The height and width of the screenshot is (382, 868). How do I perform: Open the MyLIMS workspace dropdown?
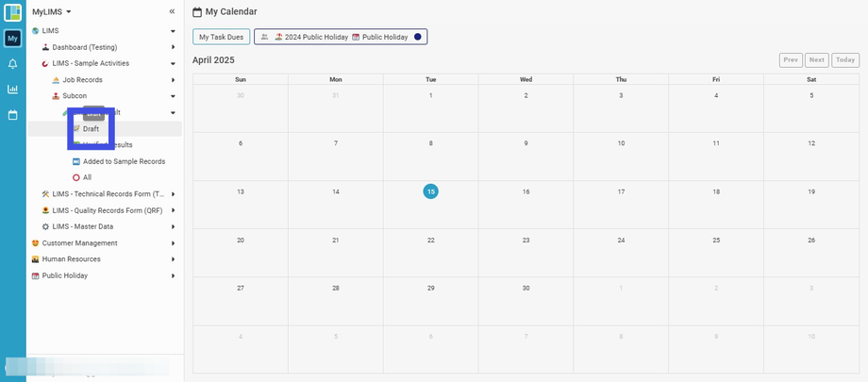(52, 11)
